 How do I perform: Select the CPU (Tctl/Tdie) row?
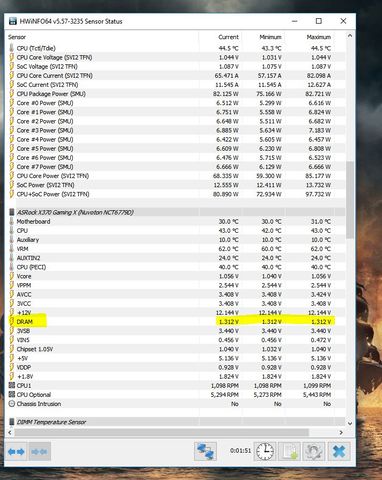click(176, 48)
